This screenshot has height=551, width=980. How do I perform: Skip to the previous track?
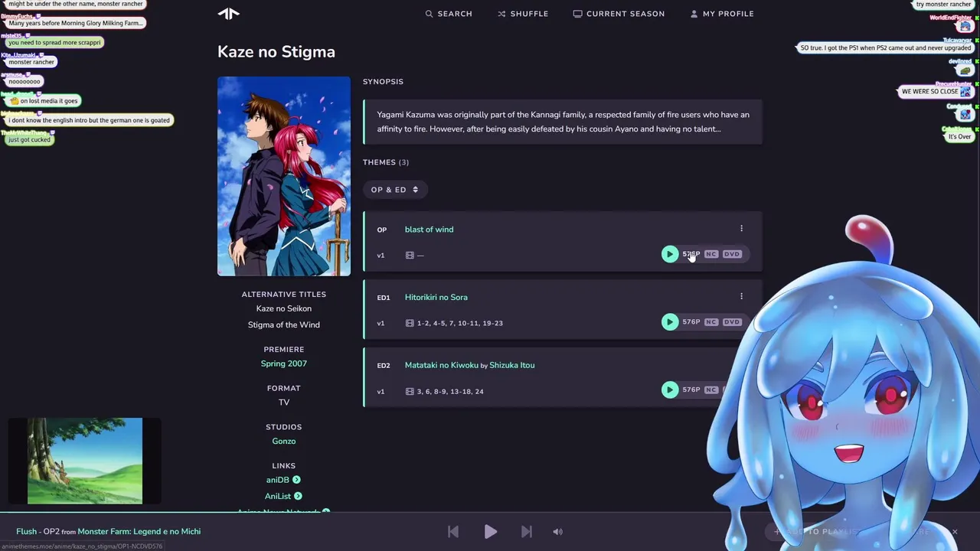pos(453,532)
